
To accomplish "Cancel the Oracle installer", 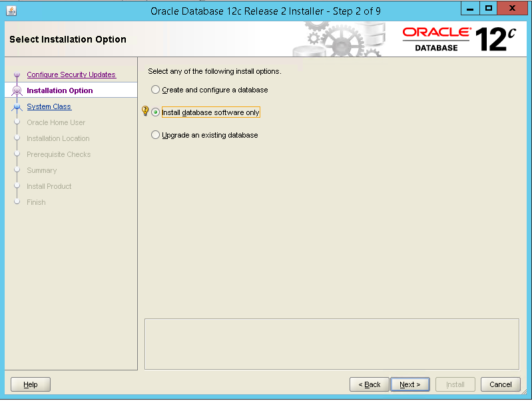I will point(501,384).
